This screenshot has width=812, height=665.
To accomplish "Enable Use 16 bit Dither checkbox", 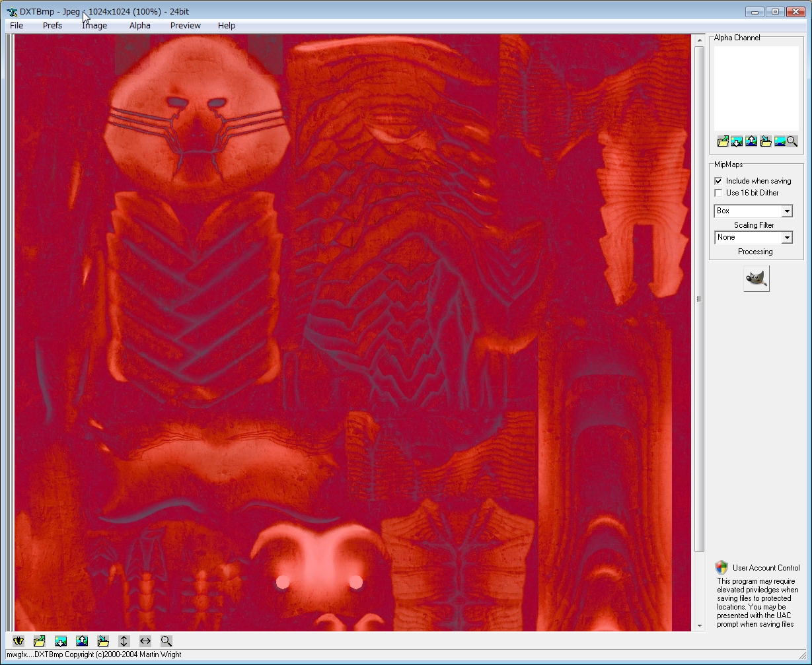I will point(718,193).
